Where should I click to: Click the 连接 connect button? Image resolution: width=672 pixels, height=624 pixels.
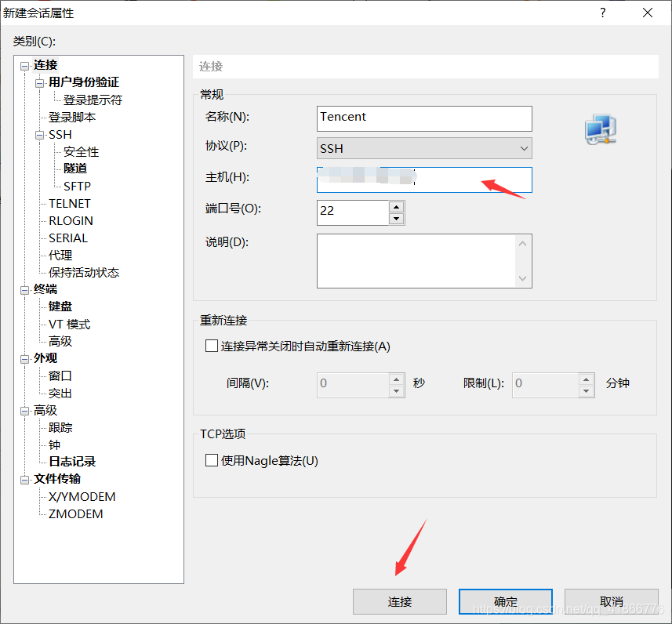(399, 601)
